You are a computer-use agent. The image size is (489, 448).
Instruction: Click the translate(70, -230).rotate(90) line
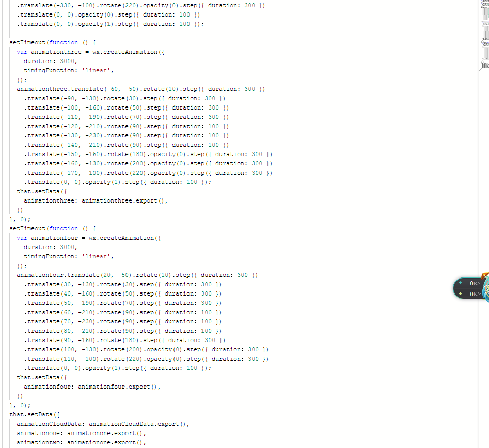click(x=123, y=321)
